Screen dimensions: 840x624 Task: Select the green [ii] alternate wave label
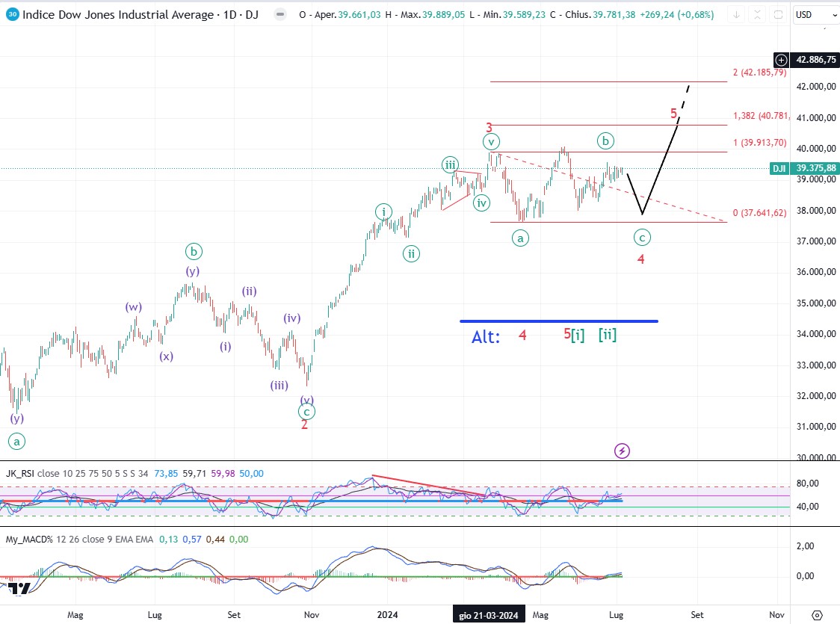click(x=608, y=335)
